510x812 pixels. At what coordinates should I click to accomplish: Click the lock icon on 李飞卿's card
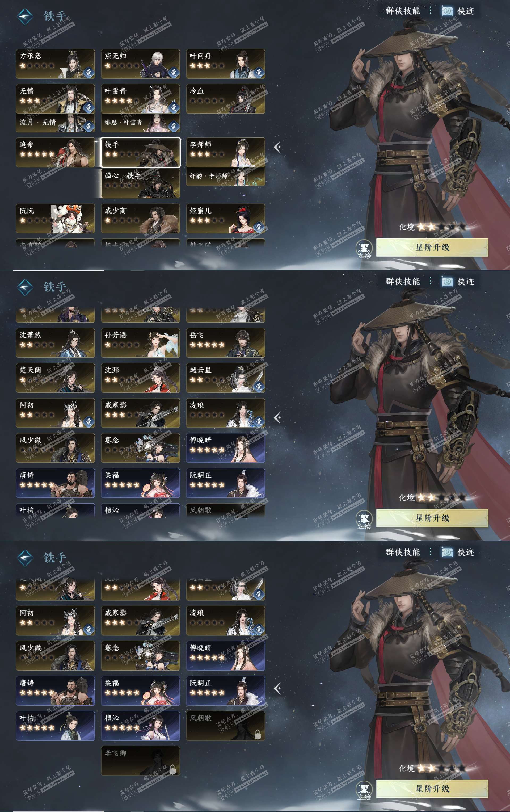[172, 769]
